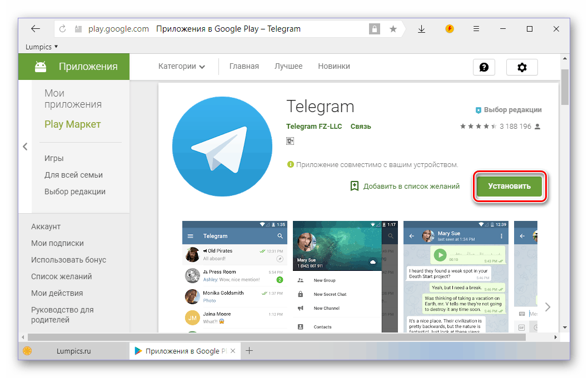This screenshot has height=378, width=588.
Task: Click vertical scrollbar up arrow
Action: (x=565, y=58)
